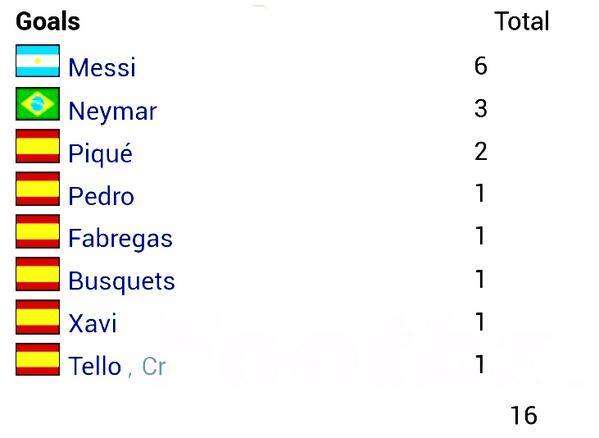The width and height of the screenshot is (599, 438).
Task: Open the Neymar player link
Action: tap(112, 112)
